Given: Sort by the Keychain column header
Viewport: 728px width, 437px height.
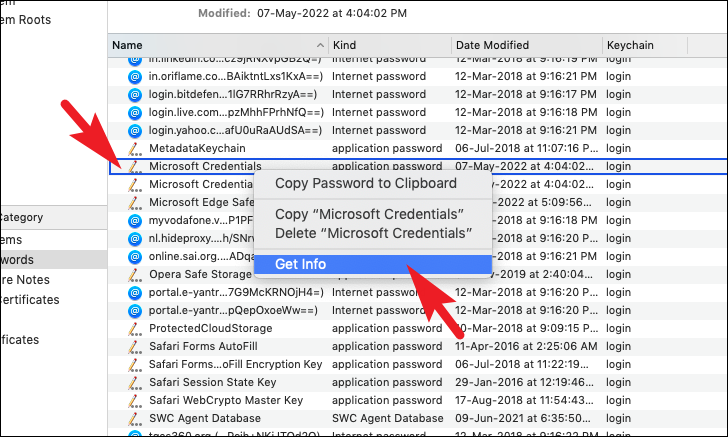Looking at the screenshot, I should point(630,45).
